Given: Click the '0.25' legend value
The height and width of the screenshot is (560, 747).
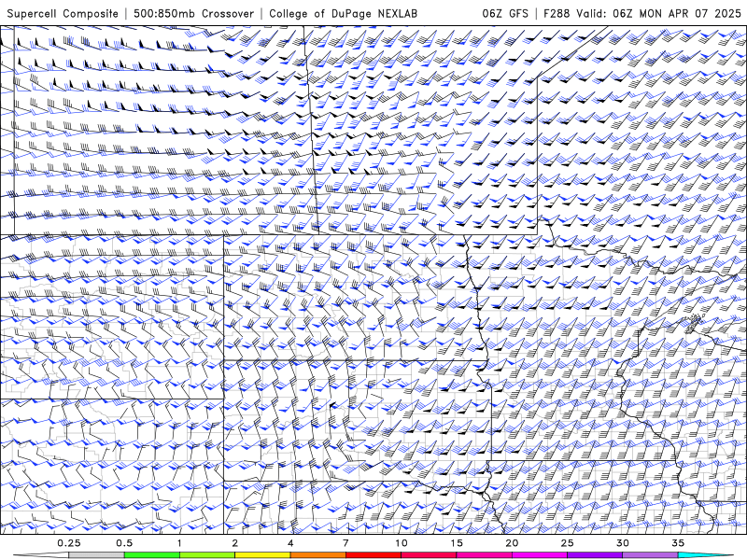Looking at the screenshot, I should click(x=69, y=543).
